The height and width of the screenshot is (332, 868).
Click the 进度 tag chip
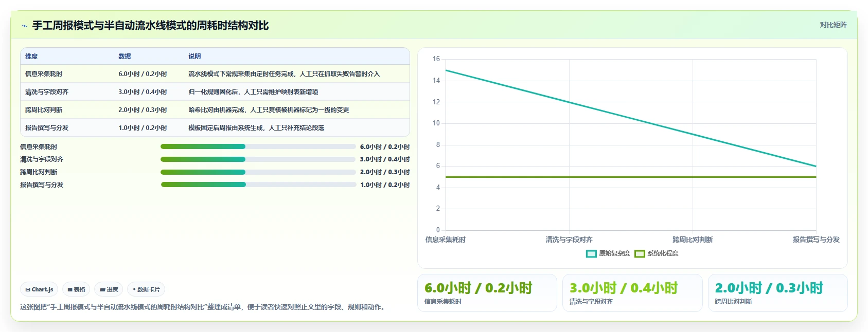[109, 289]
